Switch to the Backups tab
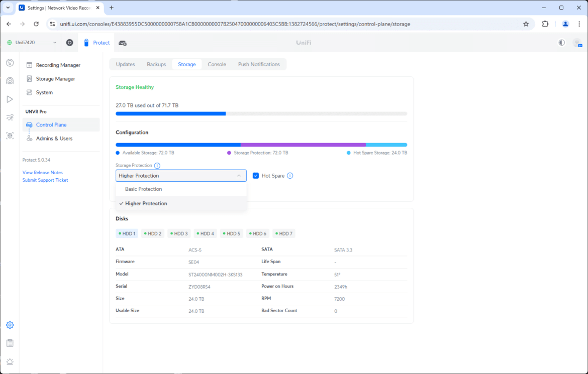588x374 pixels. point(156,64)
